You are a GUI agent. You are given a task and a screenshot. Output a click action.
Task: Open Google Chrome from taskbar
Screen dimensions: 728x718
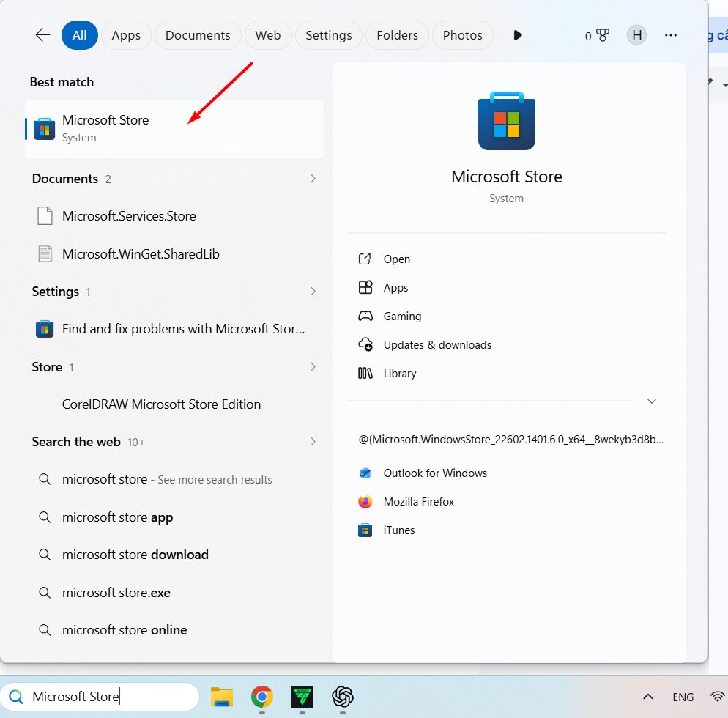coord(262,697)
